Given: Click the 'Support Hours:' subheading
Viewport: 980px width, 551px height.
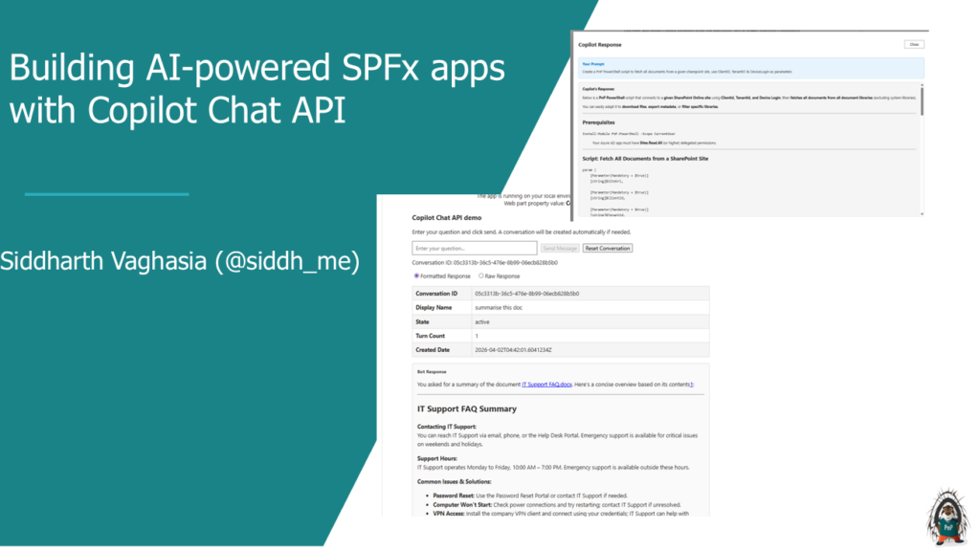Looking at the screenshot, I should pos(436,458).
